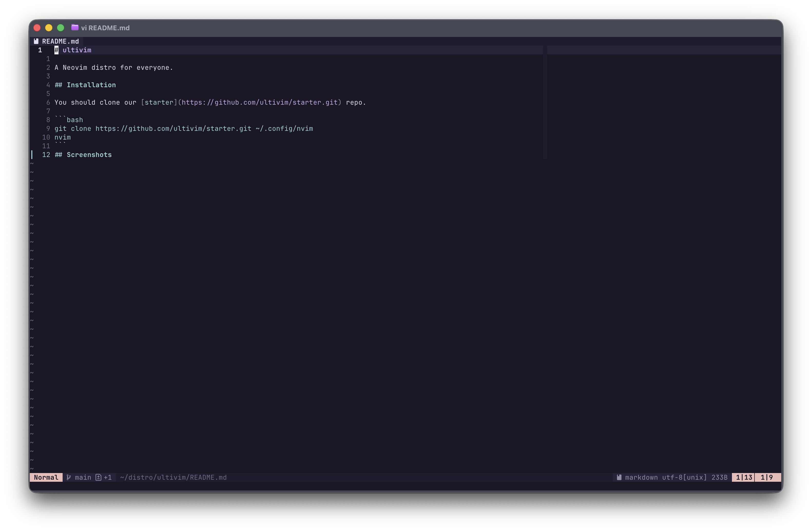
Task: Click the git branch icon in statusline
Action: [69, 477]
